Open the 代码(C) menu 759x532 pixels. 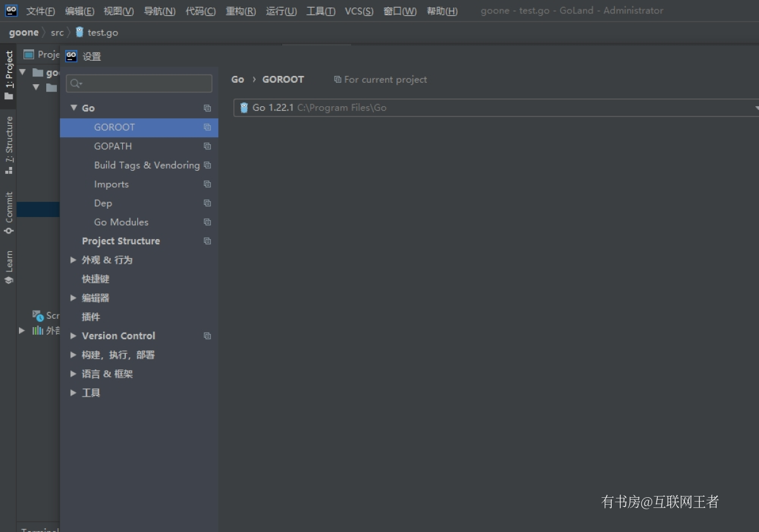point(201,11)
